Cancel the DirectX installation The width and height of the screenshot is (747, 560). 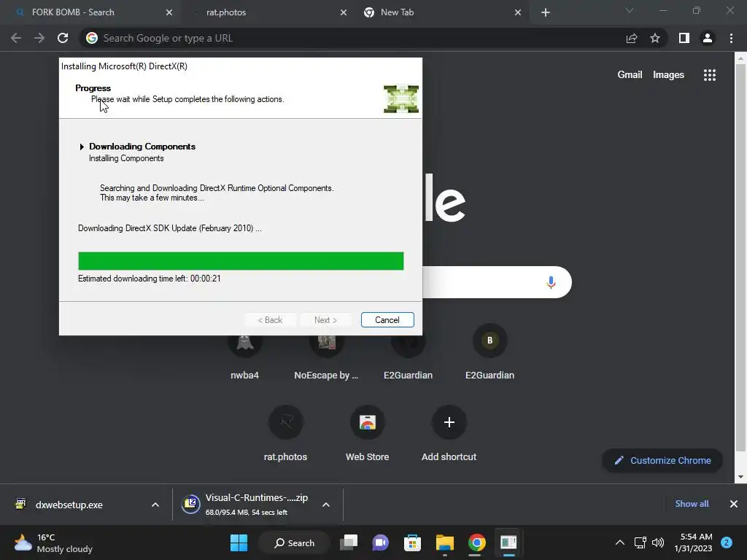tap(387, 320)
